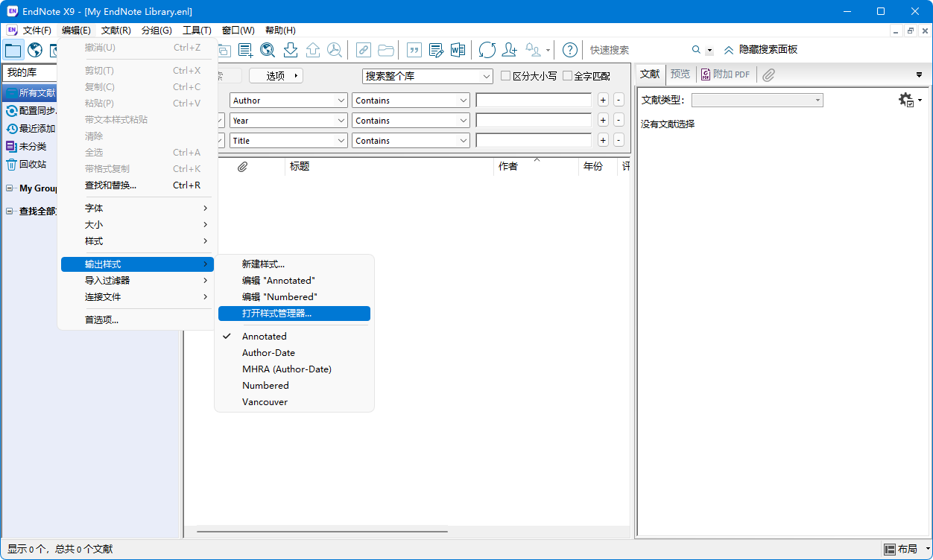
Task: Click the Find Full Text icon
Action: coord(335,50)
